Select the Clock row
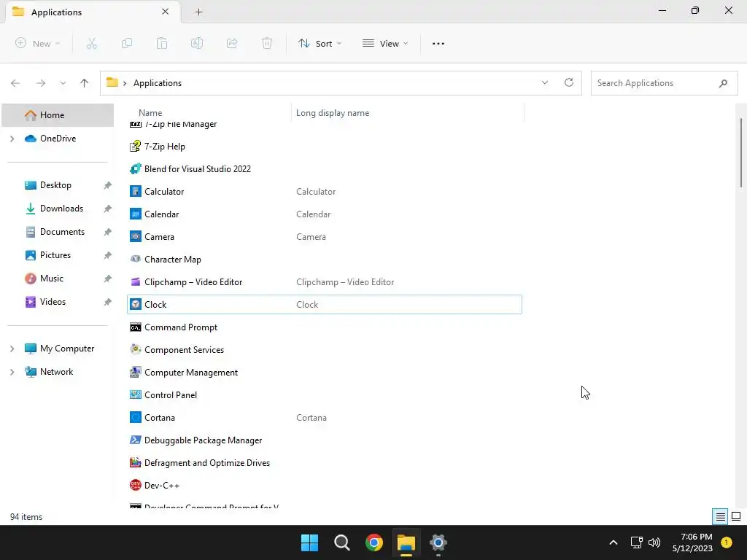Image resolution: width=747 pixels, height=560 pixels. point(325,304)
